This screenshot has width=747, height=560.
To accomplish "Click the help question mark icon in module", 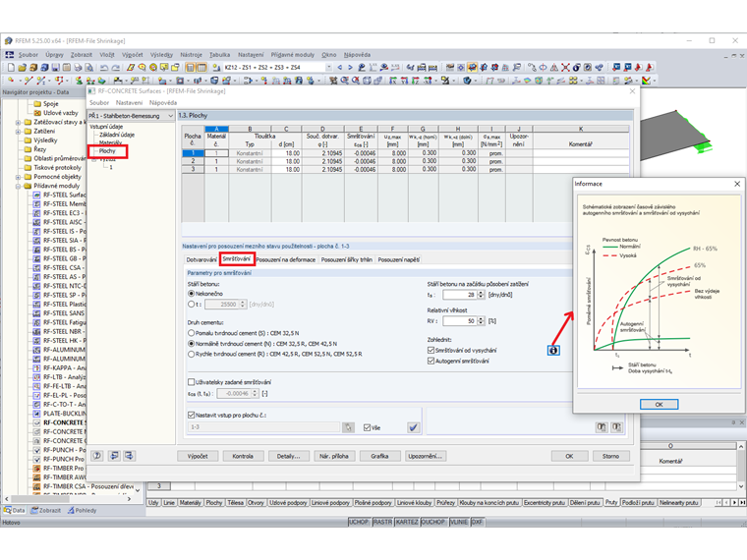I will click(x=96, y=456).
